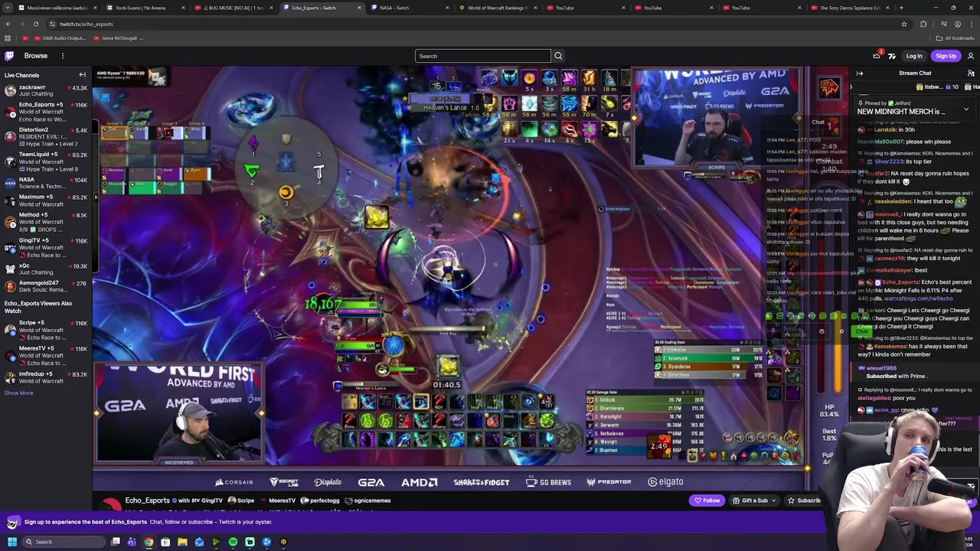Reload the Twitch page
980x551 pixels.
pos(35,24)
